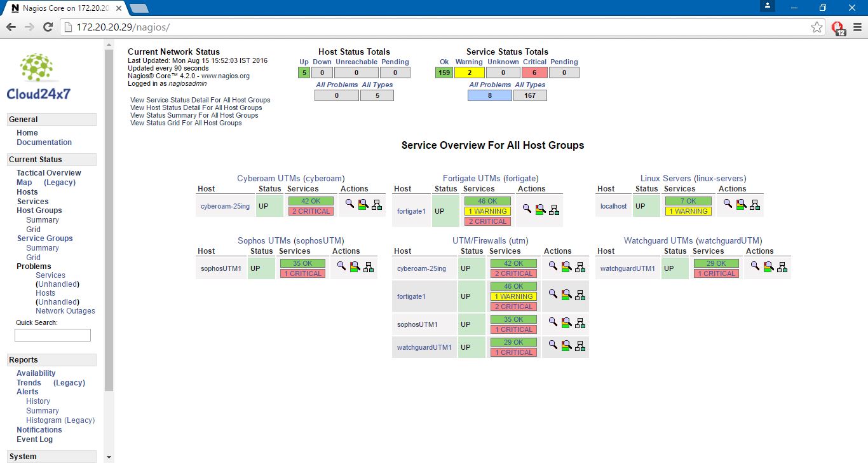The image size is (868, 463).
Task: View service status icon for fortigate1 in Fortigate UTMs
Action: [540, 209]
